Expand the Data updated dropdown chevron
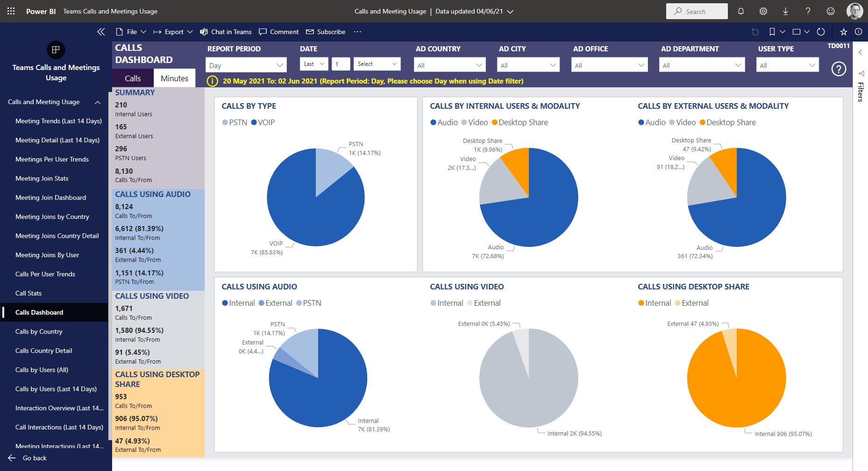Image resolution: width=868 pixels, height=471 pixels. 510,12
